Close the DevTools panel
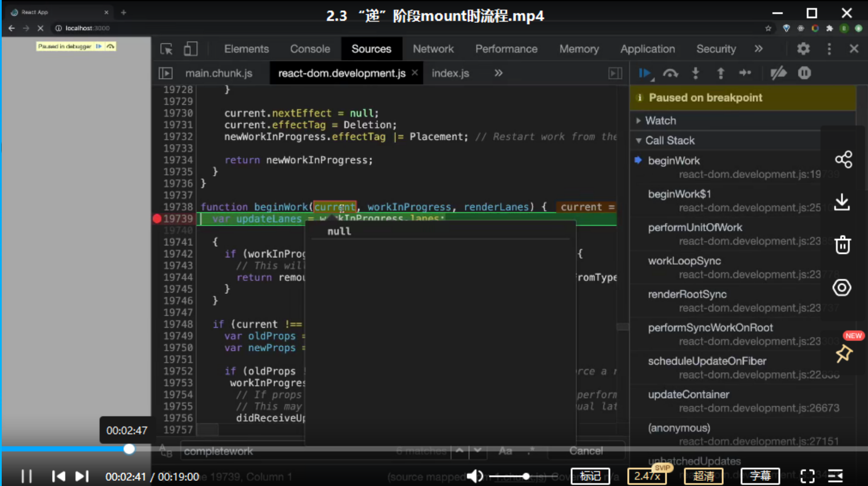868x486 pixels. click(x=854, y=49)
